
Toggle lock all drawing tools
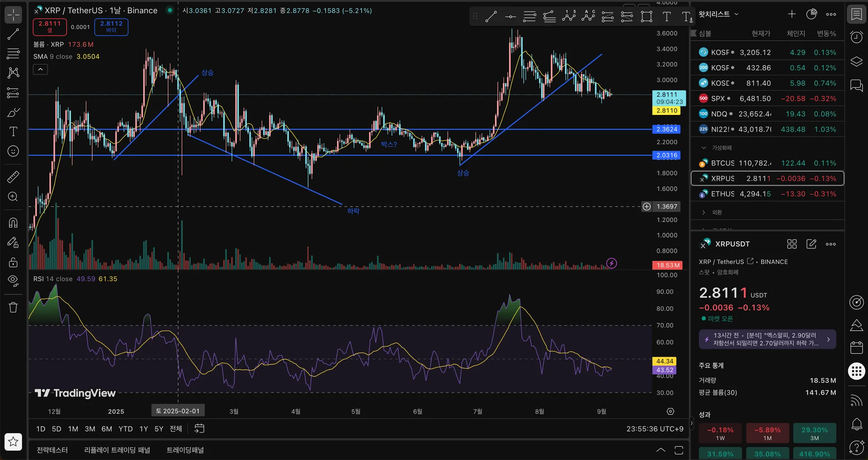pyautogui.click(x=14, y=262)
